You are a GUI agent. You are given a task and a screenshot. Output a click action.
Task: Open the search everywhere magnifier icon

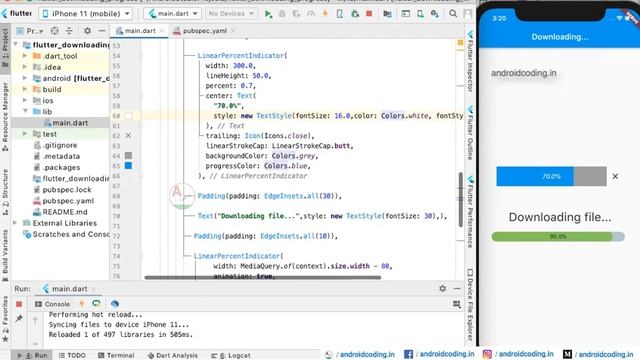(x=453, y=13)
